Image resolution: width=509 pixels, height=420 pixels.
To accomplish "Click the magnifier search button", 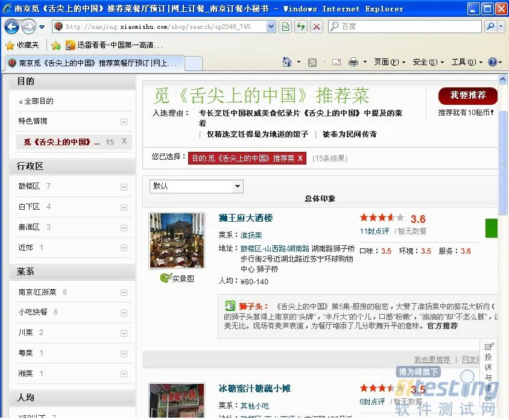I will pyautogui.click(x=490, y=27).
